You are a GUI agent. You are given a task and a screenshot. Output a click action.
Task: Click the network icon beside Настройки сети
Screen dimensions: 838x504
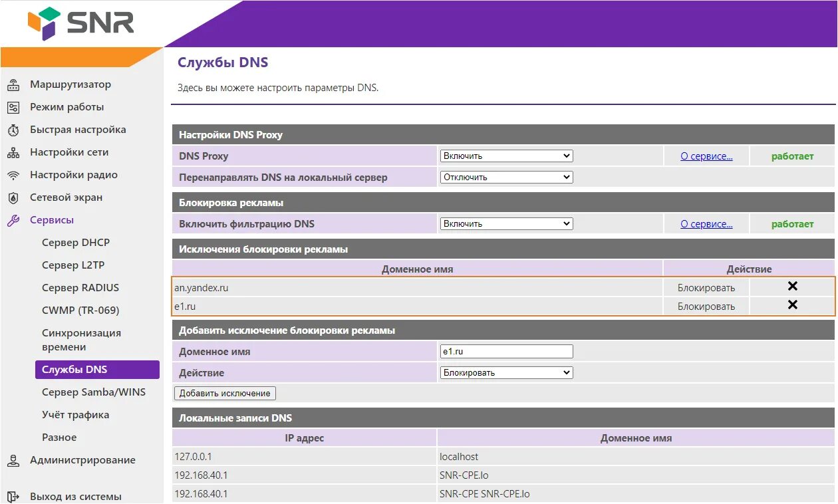pos(13,153)
